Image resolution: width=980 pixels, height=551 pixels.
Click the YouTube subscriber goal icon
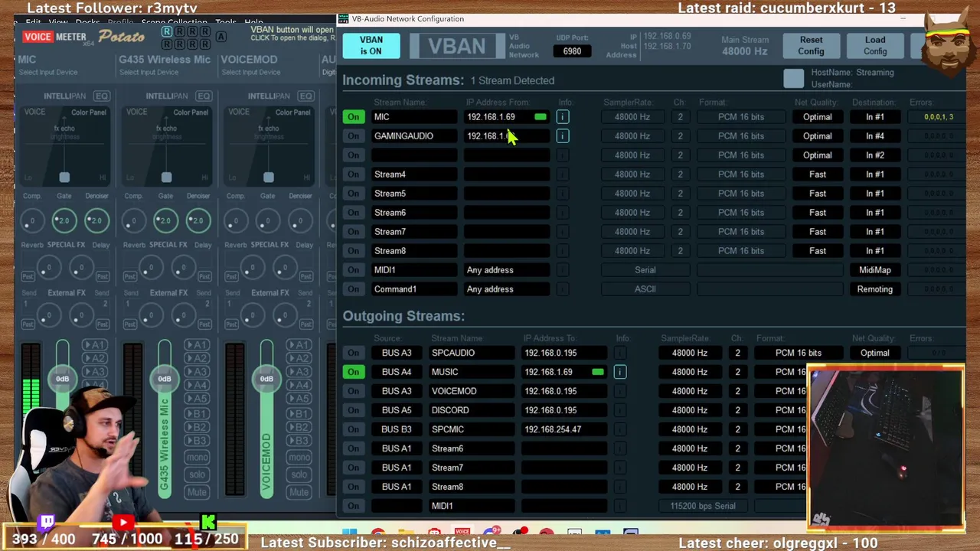tap(123, 523)
